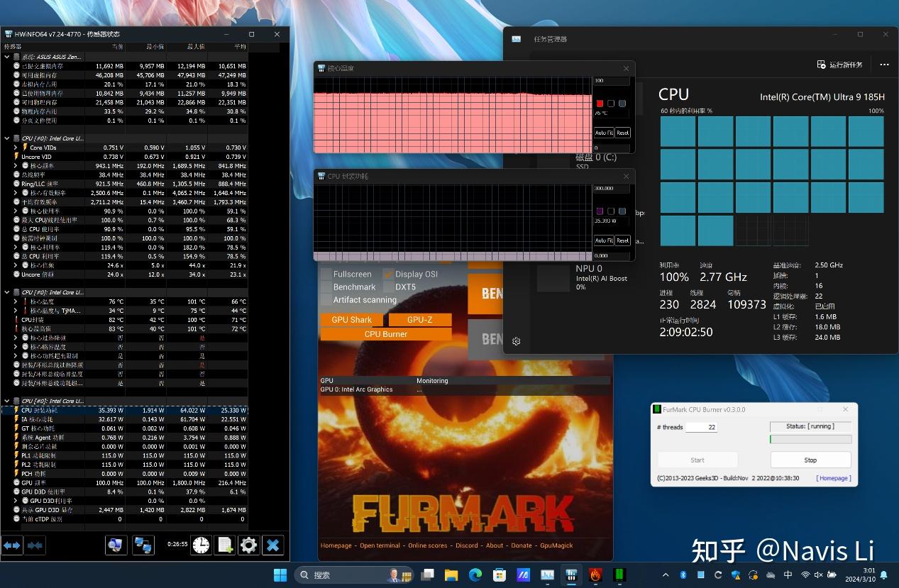
Task: Close HWiNFO sensors via blue X icon
Action: (273, 545)
